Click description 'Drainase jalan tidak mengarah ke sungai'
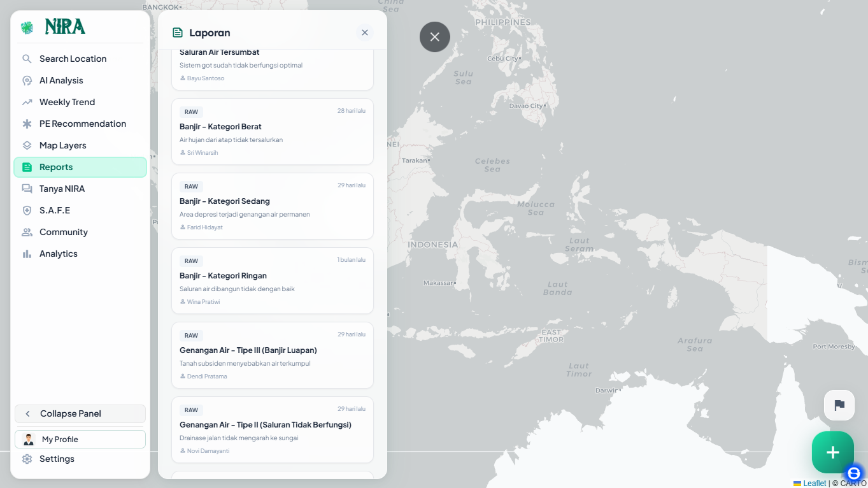868x488 pixels. [239, 438]
